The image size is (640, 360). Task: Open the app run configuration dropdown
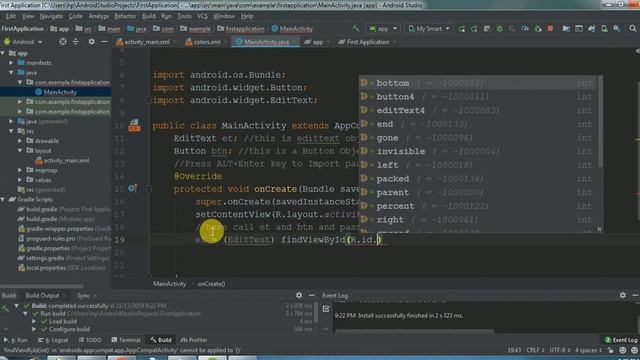click(383, 29)
